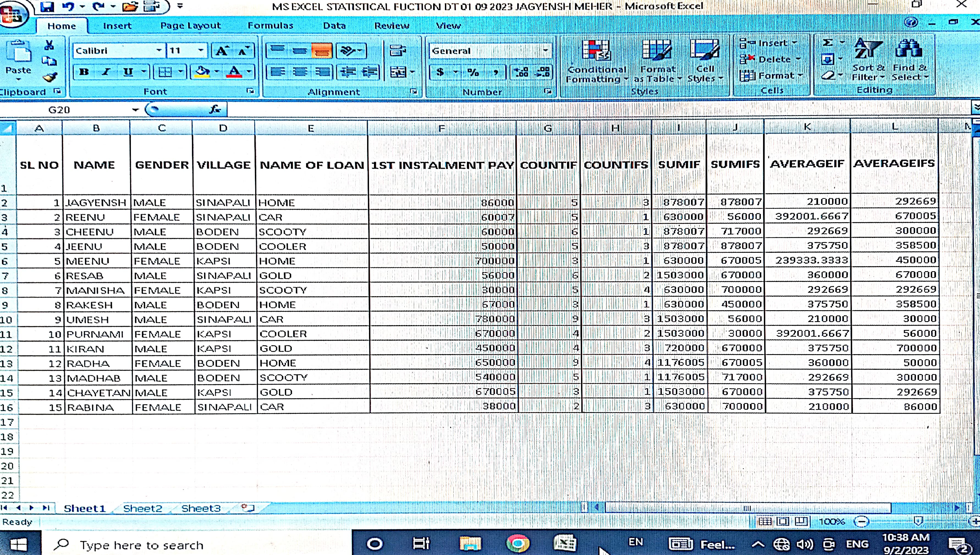
Task: Click the Cut scissors icon
Action: coord(49,45)
